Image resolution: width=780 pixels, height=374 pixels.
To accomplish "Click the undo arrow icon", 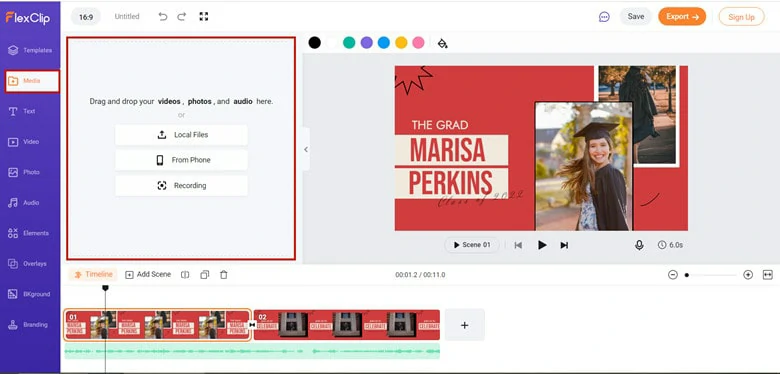I will click(x=163, y=16).
